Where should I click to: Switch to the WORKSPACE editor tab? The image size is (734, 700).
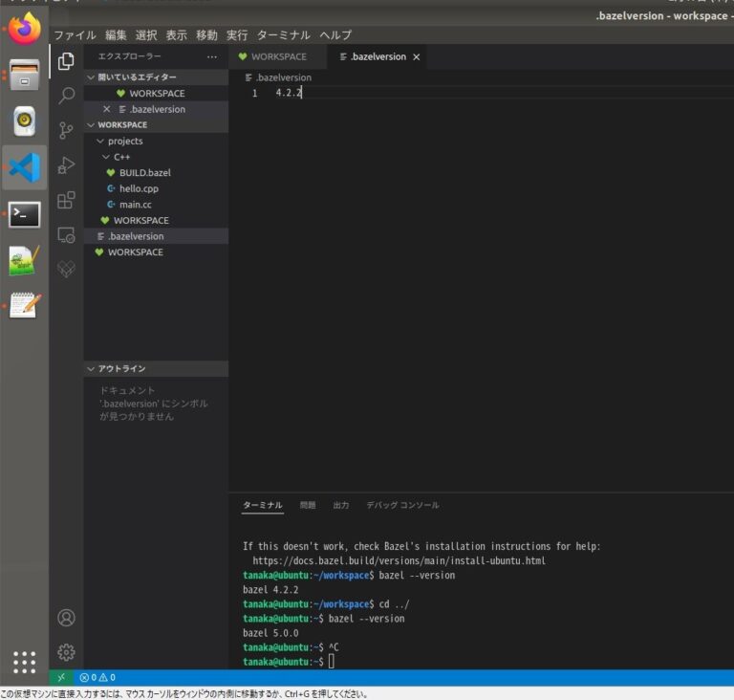[x=278, y=57]
